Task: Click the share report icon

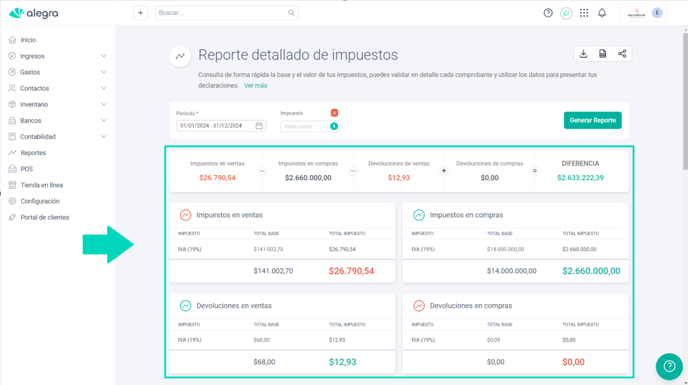Action: (622, 54)
